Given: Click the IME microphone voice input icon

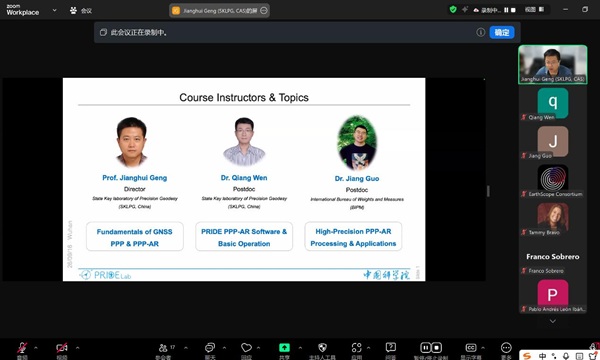Looking at the screenshot, I should point(566,356).
